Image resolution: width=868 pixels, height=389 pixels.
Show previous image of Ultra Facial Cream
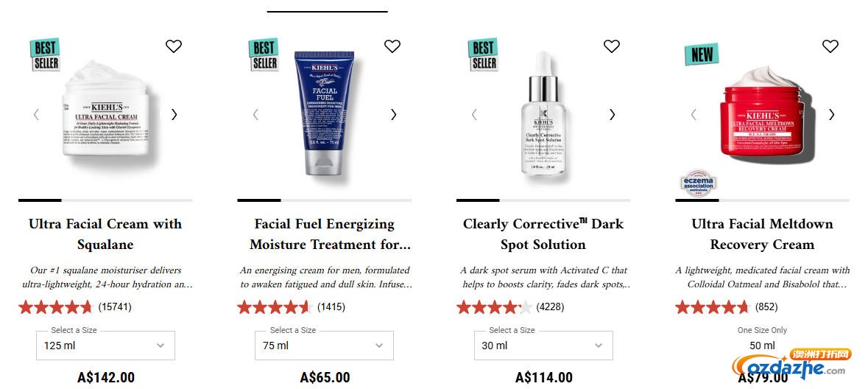tap(36, 114)
